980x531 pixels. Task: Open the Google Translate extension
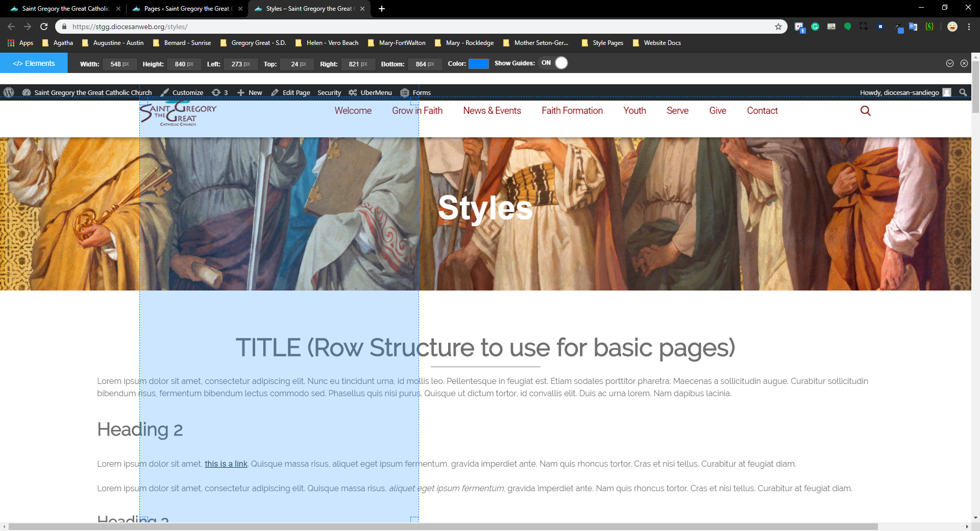(x=913, y=27)
